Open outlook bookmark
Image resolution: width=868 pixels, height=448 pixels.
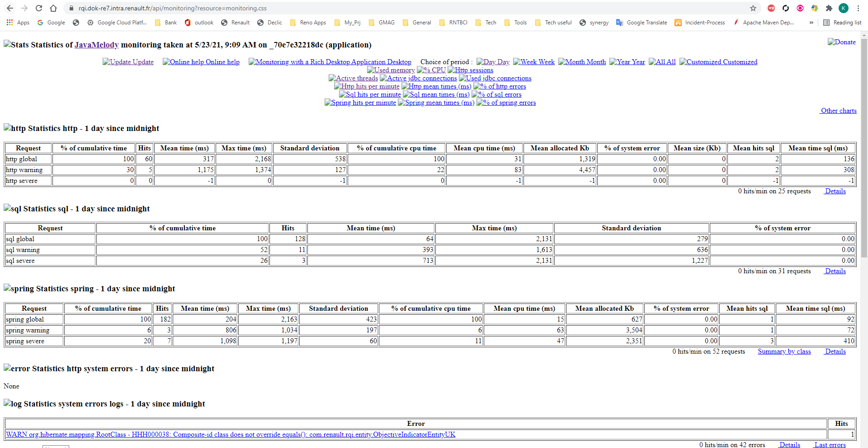(x=199, y=23)
